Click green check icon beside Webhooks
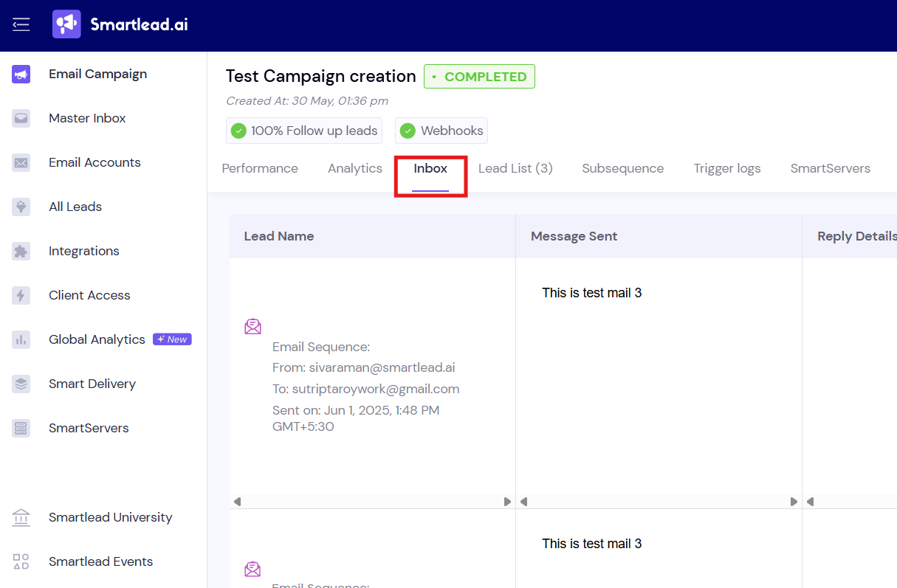897x588 pixels. point(408,131)
